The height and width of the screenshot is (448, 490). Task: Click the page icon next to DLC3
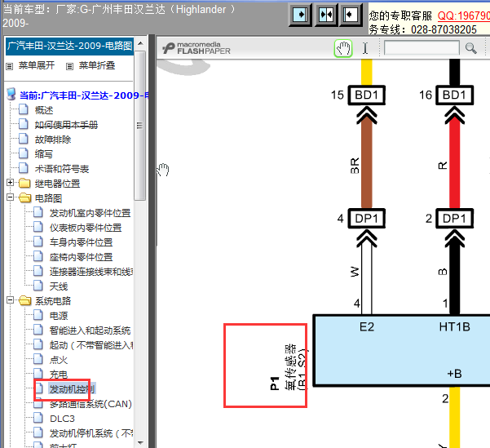click(38, 419)
